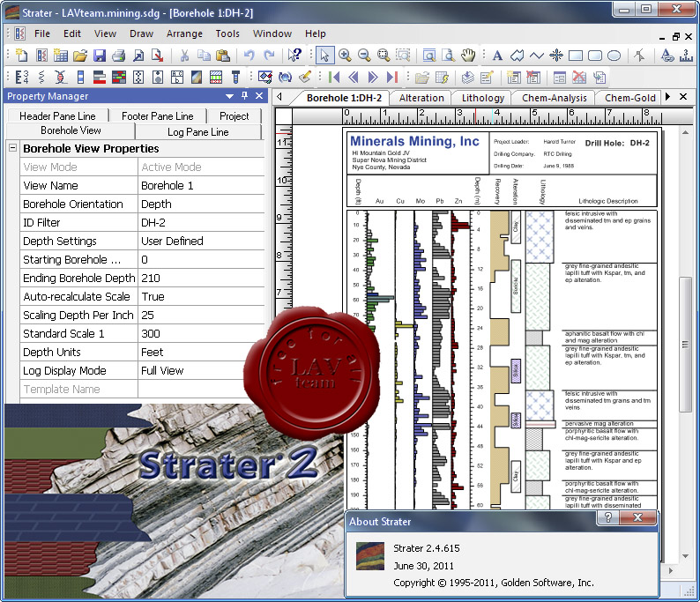
Task: Open a file with the folder icon
Action: point(80,56)
